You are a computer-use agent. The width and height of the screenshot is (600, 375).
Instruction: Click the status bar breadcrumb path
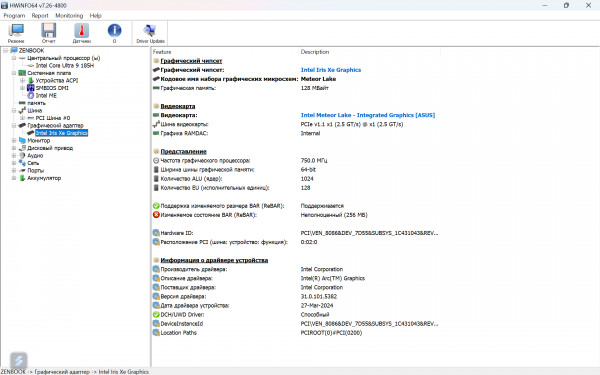tap(75, 372)
